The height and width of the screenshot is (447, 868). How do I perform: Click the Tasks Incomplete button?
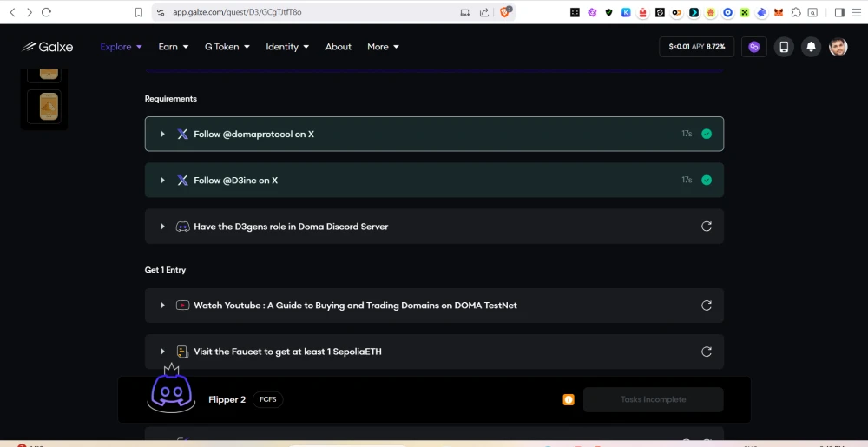pyautogui.click(x=653, y=399)
